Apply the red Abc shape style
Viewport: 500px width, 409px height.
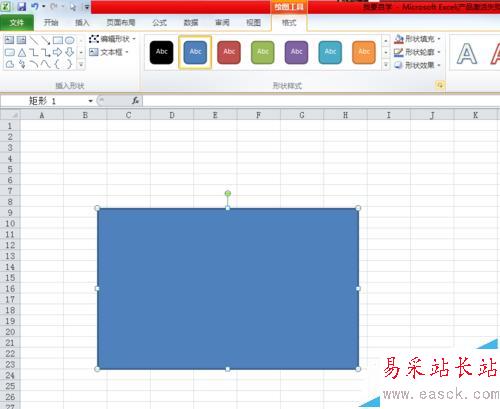click(x=229, y=52)
